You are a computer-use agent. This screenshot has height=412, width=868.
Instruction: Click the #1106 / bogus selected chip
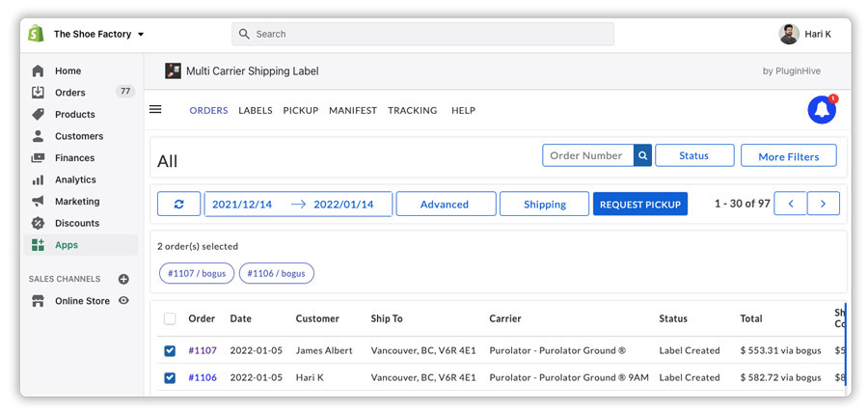click(276, 274)
